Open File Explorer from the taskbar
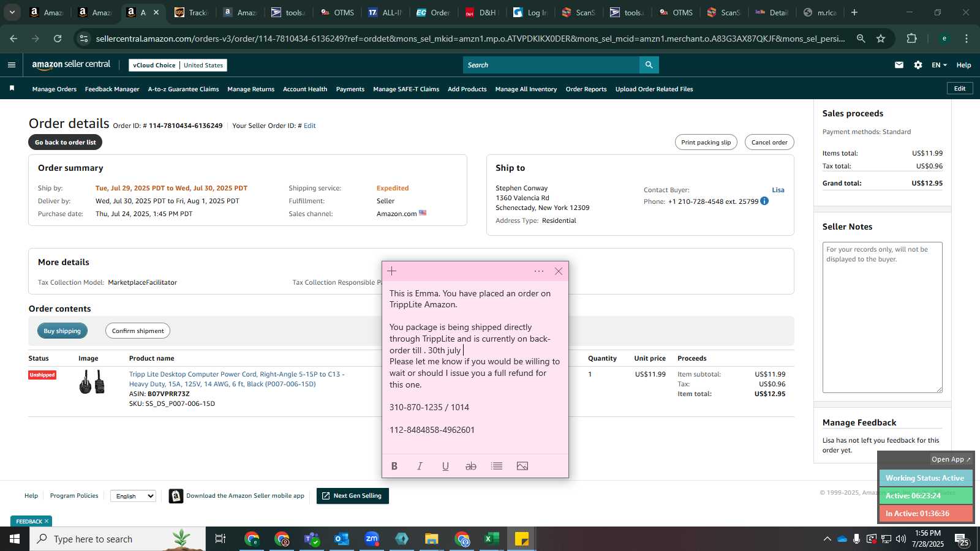 click(x=432, y=539)
